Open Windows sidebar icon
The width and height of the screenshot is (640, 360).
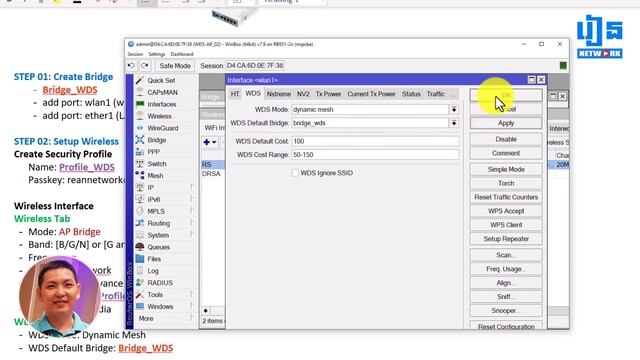(140, 306)
